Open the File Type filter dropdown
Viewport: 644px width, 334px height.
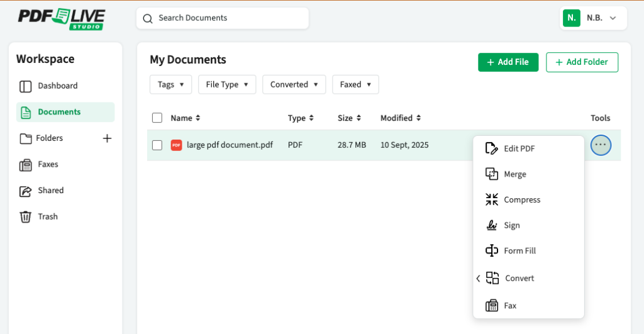coord(226,85)
